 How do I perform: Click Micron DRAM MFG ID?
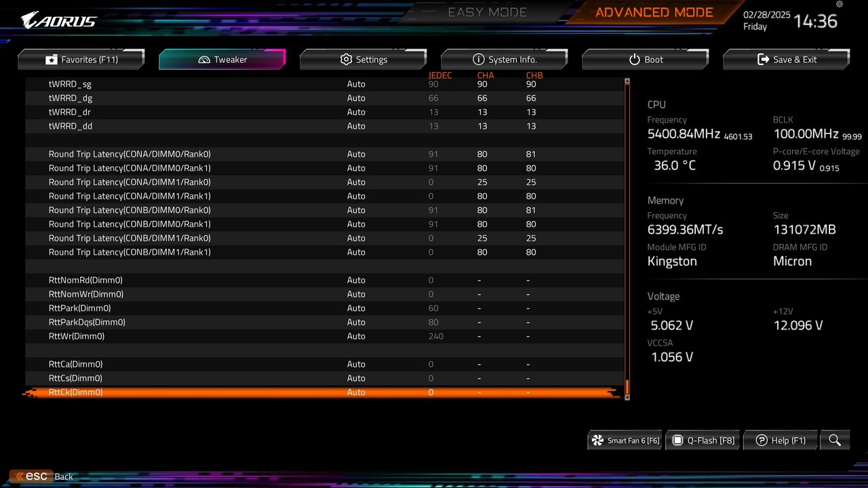coord(792,262)
